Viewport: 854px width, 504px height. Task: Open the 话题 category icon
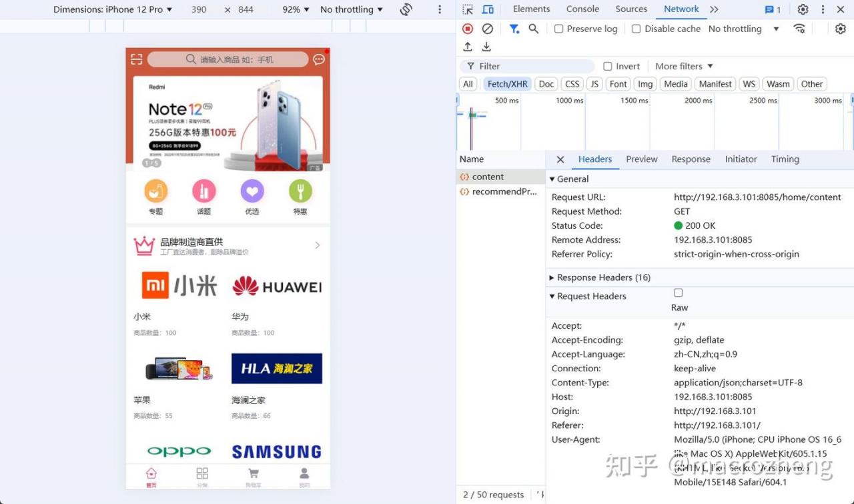point(203,192)
